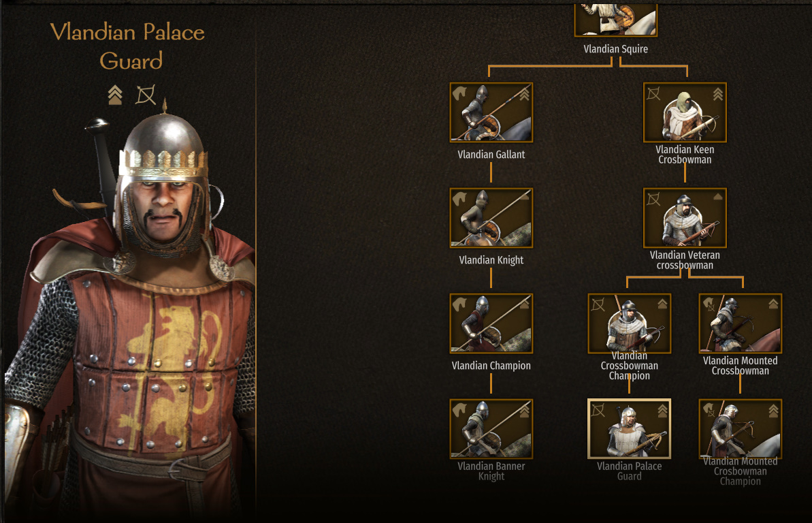Click the crossbow icon on Palace Guard tile
The height and width of the screenshot is (523, 812).
click(x=598, y=410)
